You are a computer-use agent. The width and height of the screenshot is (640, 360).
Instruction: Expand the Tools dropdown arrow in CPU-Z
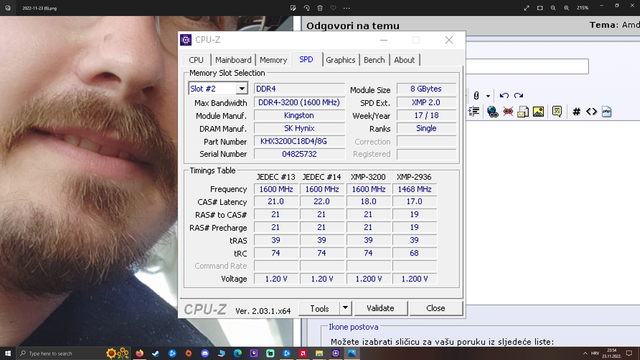coord(345,308)
